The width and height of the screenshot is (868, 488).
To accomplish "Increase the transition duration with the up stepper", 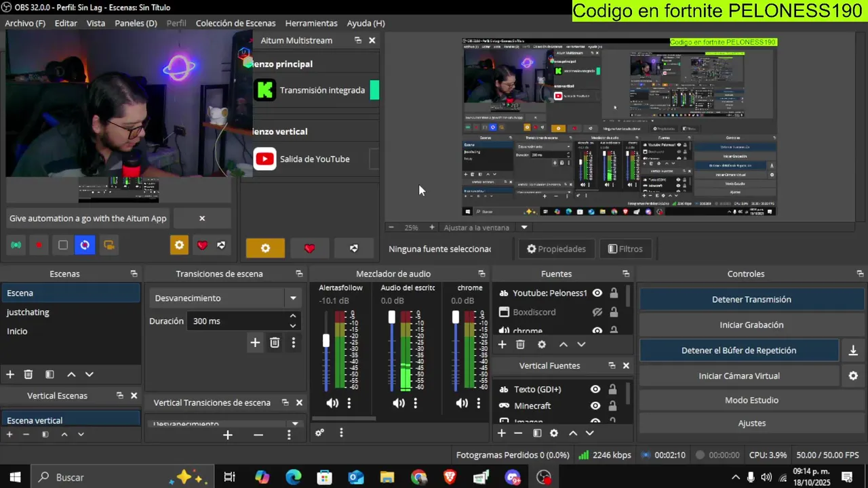I will (293, 317).
